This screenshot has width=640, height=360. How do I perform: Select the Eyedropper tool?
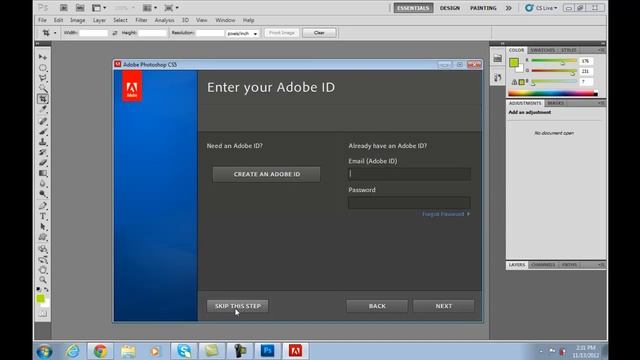point(42,109)
